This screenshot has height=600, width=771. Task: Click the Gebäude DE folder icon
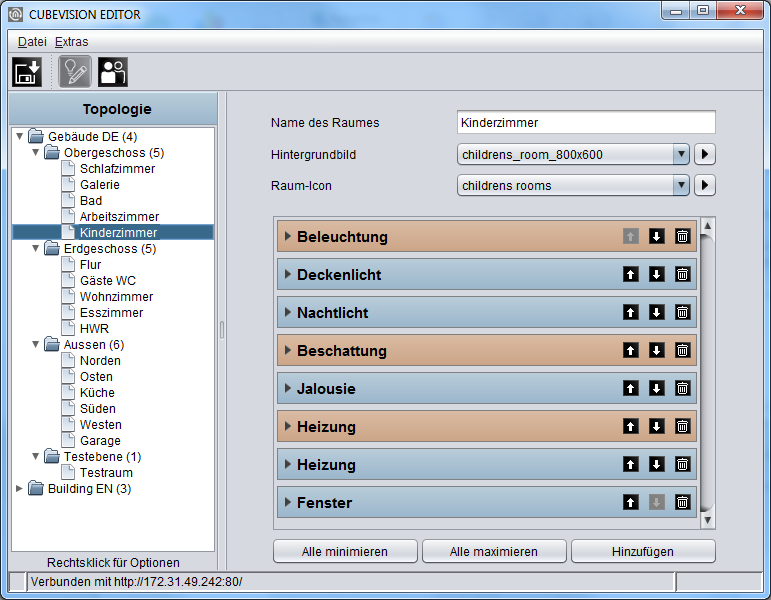(x=35, y=136)
